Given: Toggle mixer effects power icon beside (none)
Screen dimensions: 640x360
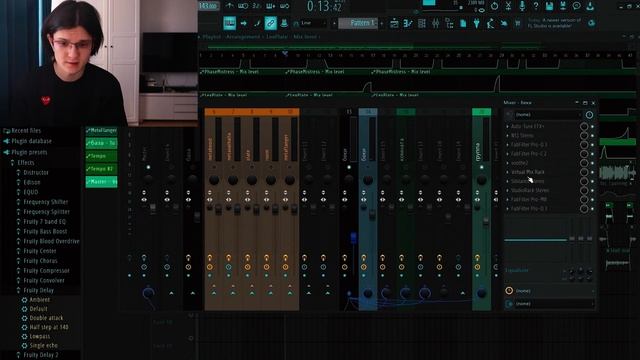Looking at the screenshot, I should [589, 115].
